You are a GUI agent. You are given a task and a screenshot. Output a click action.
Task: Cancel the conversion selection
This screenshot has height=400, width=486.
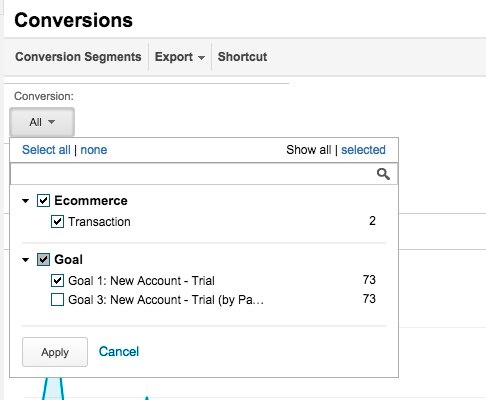pyautogui.click(x=119, y=352)
